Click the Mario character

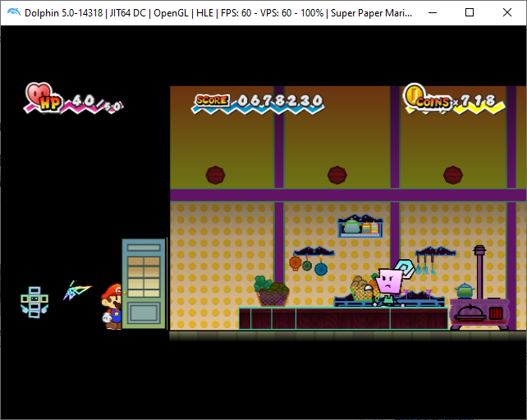[x=112, y=307]
